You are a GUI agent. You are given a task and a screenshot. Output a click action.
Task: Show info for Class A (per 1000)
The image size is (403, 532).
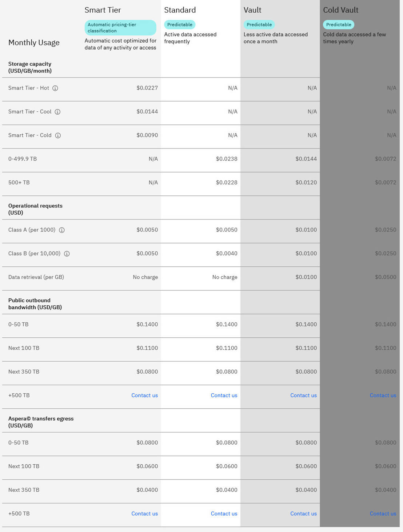point(62,230)
